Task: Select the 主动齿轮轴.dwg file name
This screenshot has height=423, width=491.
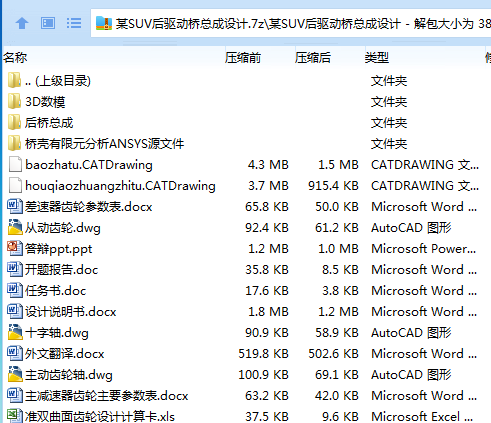Action: 69,375
